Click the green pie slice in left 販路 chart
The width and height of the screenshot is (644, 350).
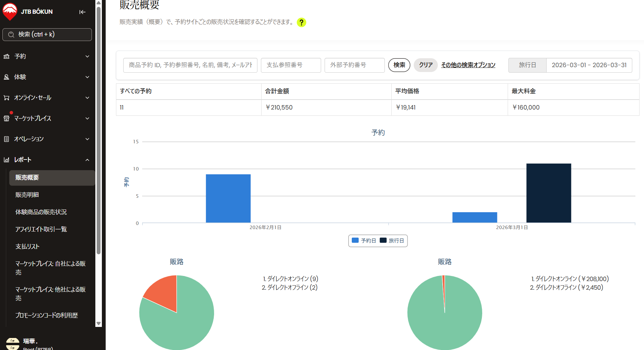pyautogui.click(x=179, y=327)
